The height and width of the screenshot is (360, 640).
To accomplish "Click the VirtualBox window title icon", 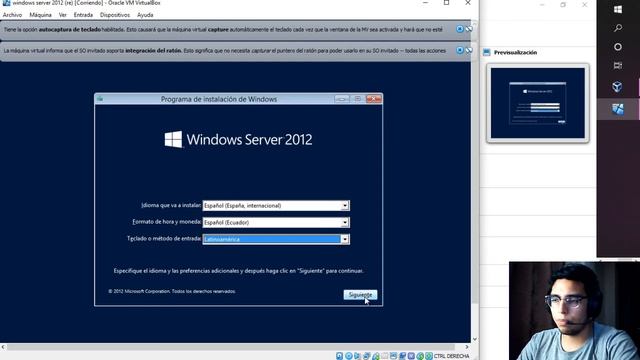I will [6, 3].
